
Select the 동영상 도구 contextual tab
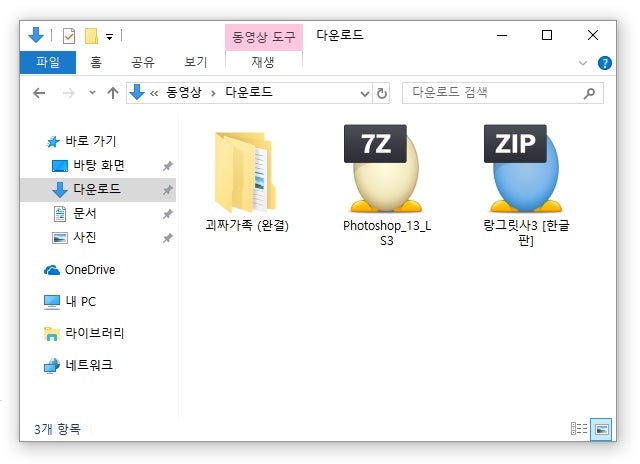tap(264, 37)
